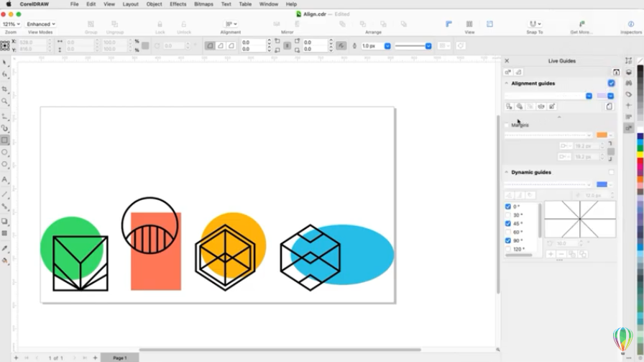Select the Crop tool
The width and height of the screenshot is (644, 362).
pos(4,89)
